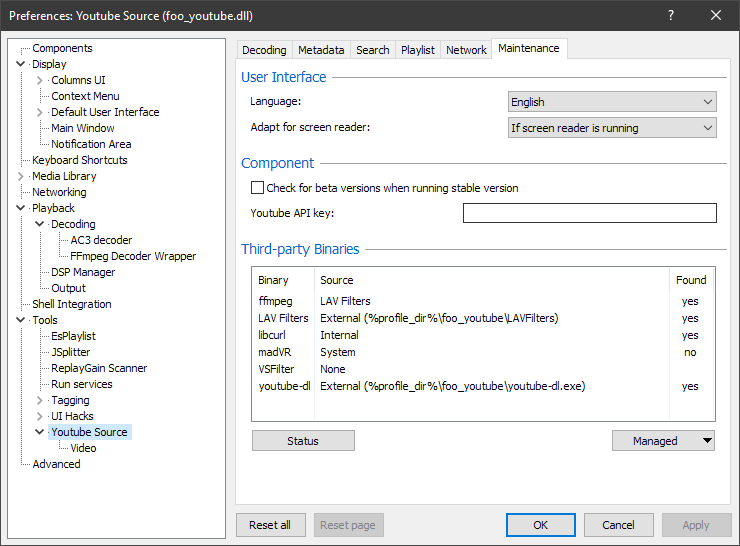Collapse the Display tree node

tap(20, 64)
